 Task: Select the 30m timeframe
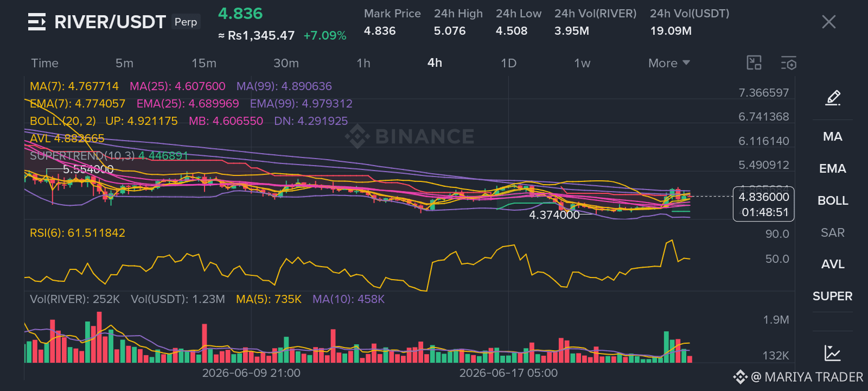(286, 63)
